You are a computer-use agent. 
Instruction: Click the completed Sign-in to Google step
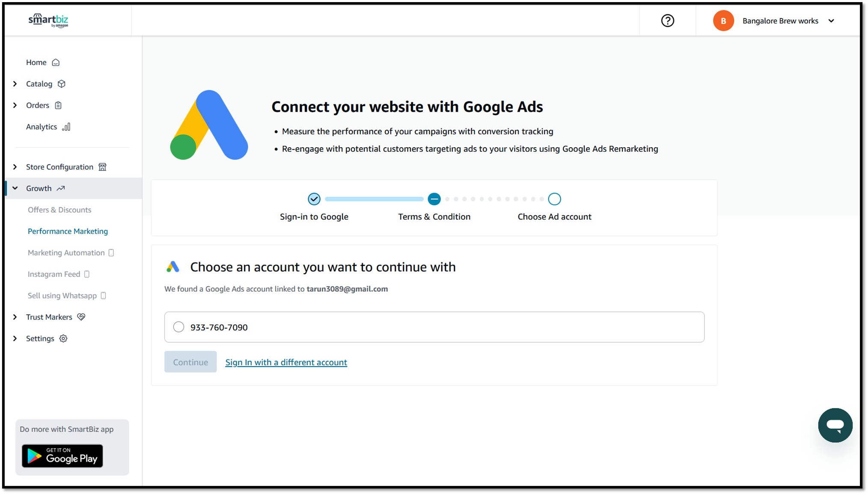point(314,199)
